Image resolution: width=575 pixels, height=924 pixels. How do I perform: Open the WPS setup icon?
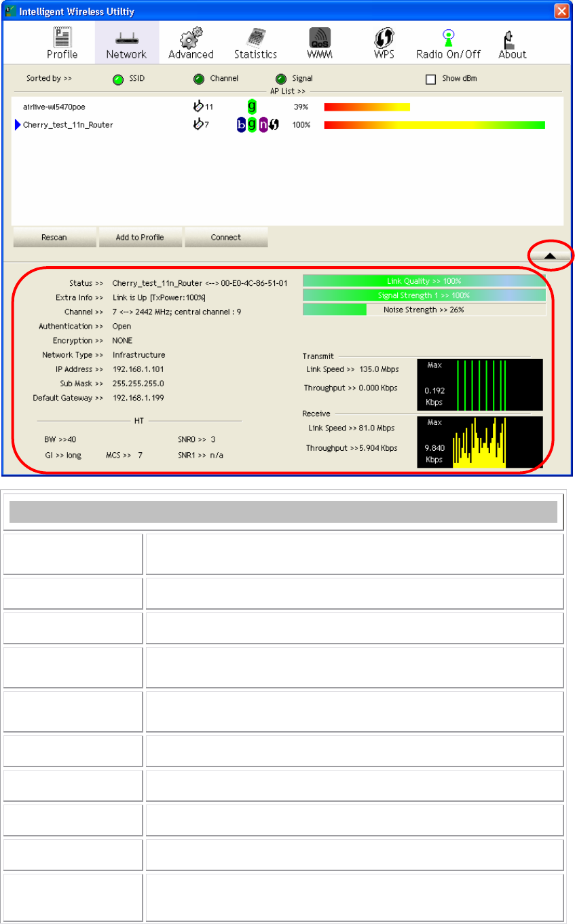tap(384, 38)
